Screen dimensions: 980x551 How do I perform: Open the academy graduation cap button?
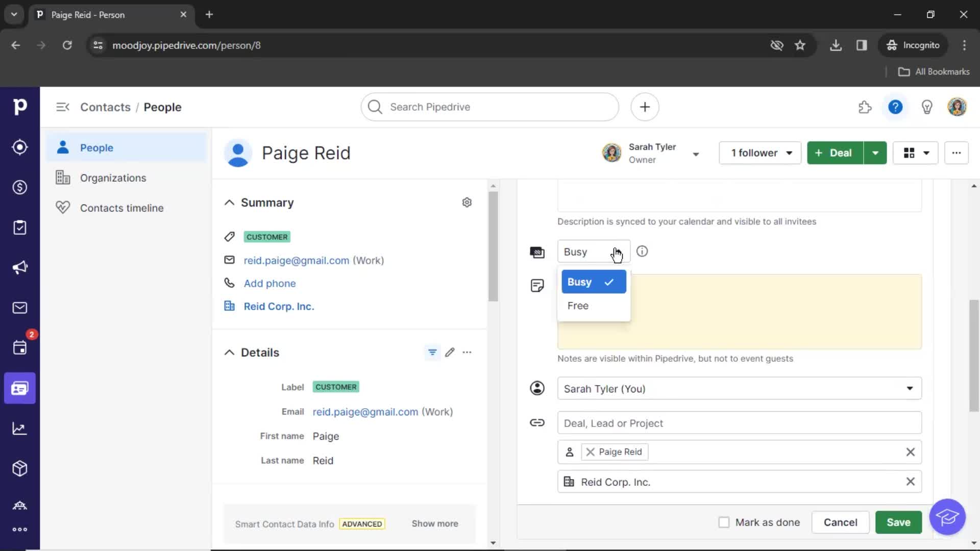[x=947, y=517]
